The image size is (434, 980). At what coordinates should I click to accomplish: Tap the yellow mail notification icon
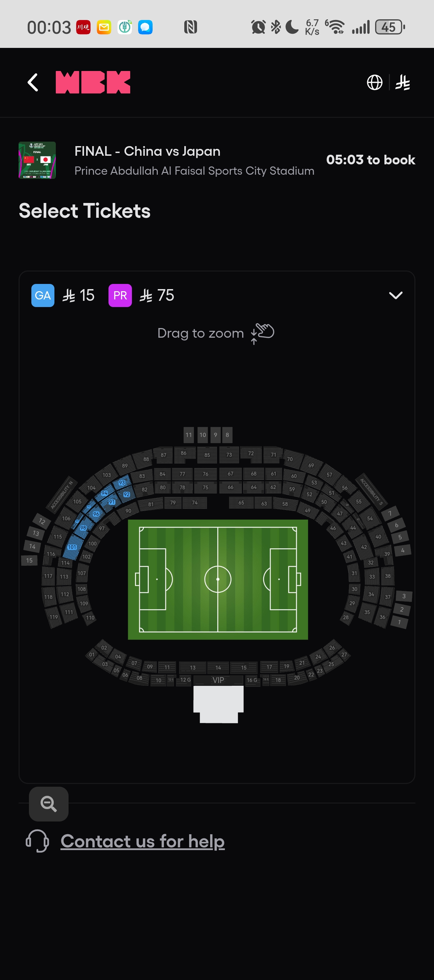pyautogui.click(x=104, y=27)
